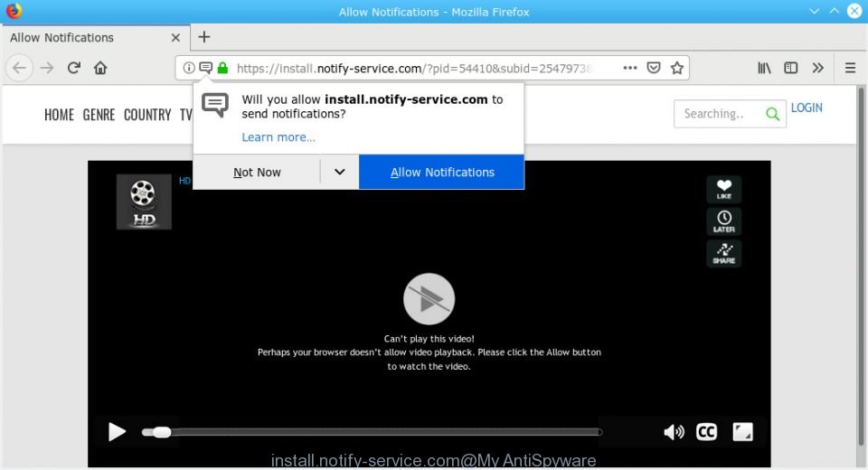Viewport: 868px width, 470px height.
Task: Click the forward navigation arrow
Action: coord(47,68)
